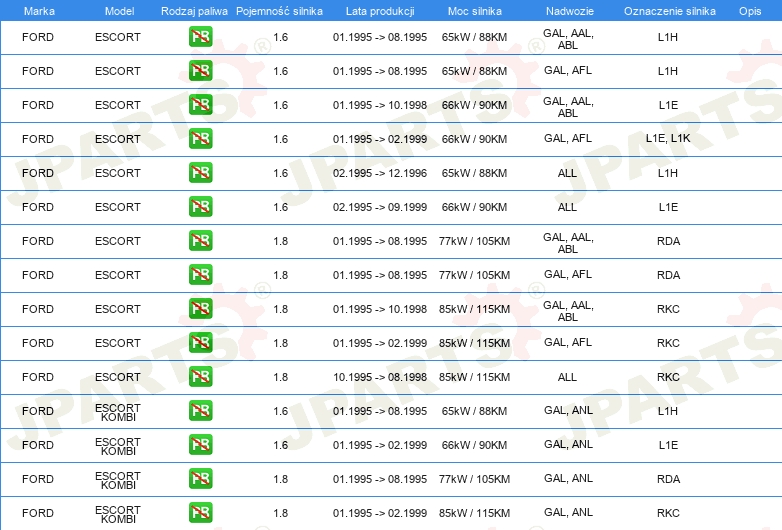Click the Oznaczenie silnika column header
Screen dimensions: 782x530
[670, 11]
